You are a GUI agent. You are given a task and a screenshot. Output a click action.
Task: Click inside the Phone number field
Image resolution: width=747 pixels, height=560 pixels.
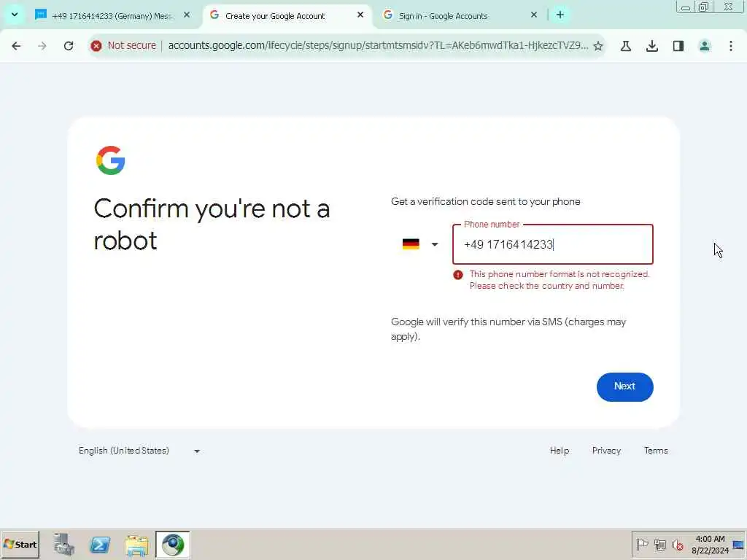[x=553, y=244]
